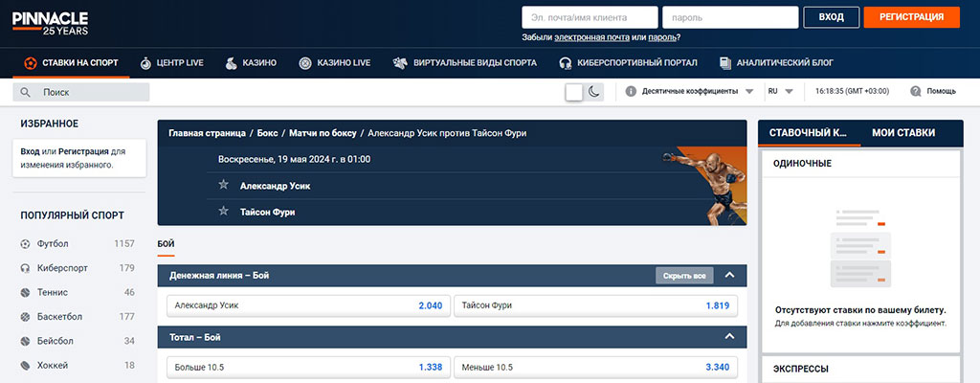Click the forgotten электронная почта link
The height and width of the screenshot is (383, 980).
[591, 37]
